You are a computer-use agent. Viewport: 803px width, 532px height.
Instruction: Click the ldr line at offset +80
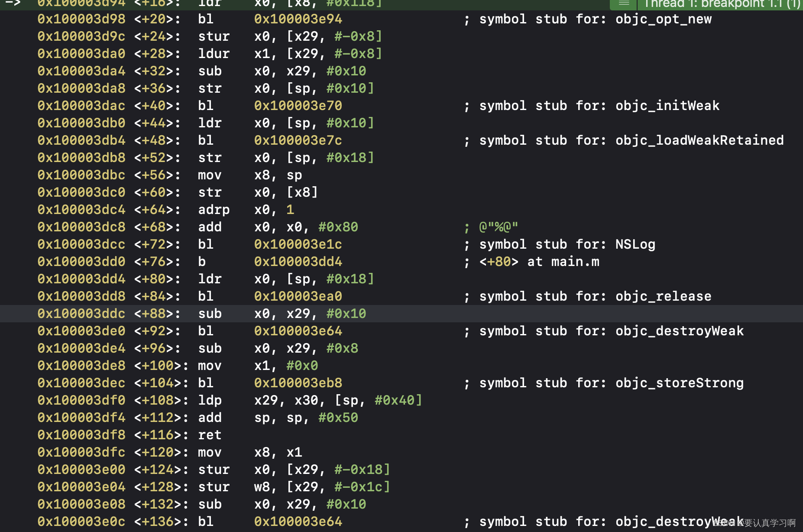click(x=206, y=279)
